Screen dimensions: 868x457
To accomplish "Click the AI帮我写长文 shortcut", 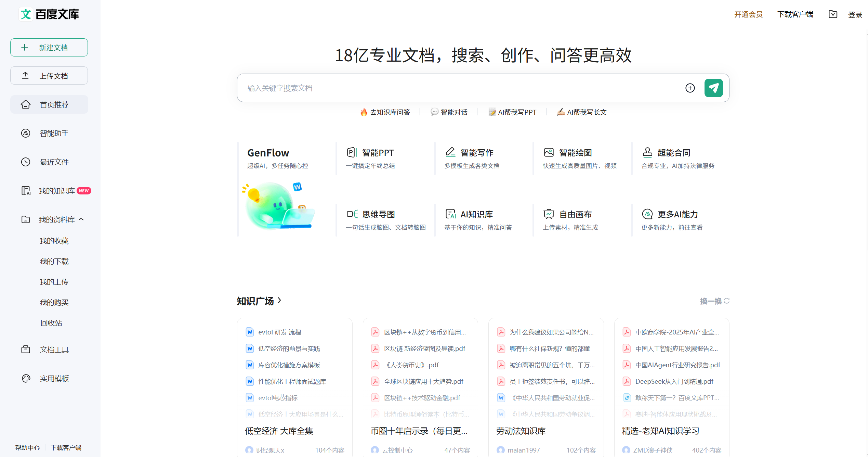I will coord(582,112).
